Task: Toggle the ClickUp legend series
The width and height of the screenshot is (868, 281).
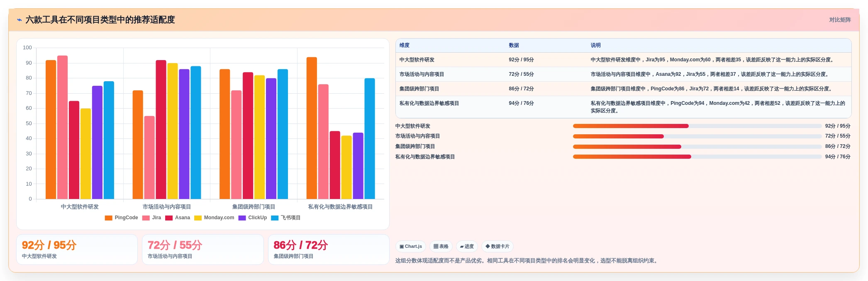Action: 253,218
